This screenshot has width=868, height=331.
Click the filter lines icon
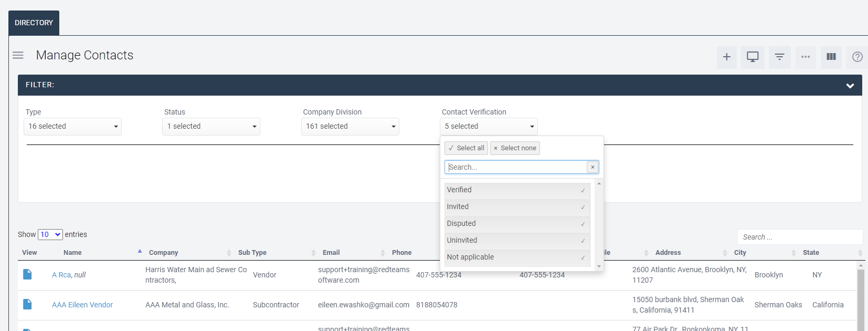pos(779,57)
